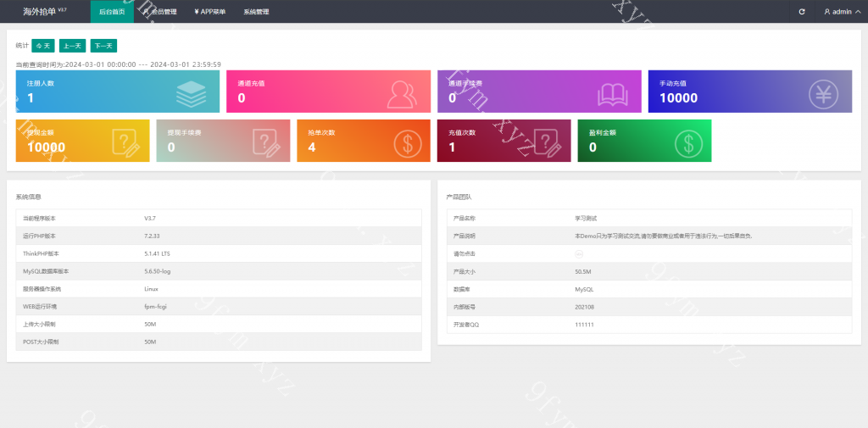Click the 内部版号 value 202108
The width and height of the screenshot is (868, 428).
click(585, 307)
